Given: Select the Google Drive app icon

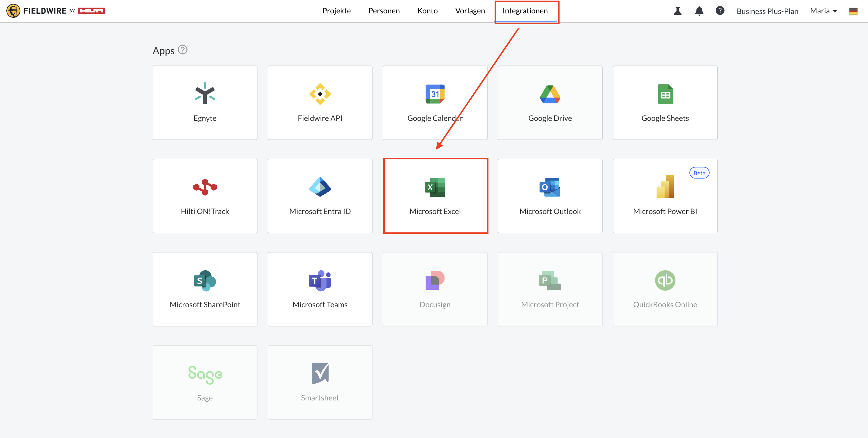Looking at the screenshot, I should pos(550,94).
